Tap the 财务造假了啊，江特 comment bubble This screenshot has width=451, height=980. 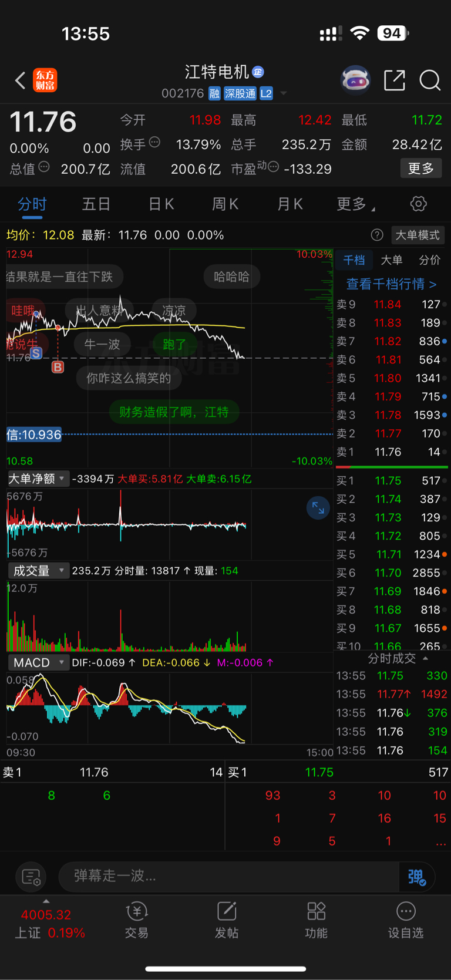tap(174, 412)
